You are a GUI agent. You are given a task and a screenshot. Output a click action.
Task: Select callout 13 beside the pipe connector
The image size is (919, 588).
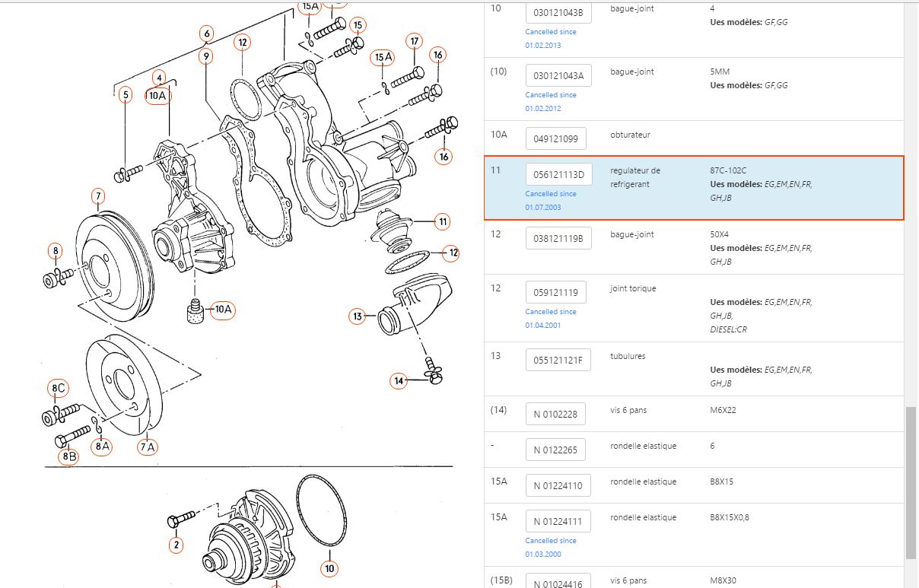358,316
